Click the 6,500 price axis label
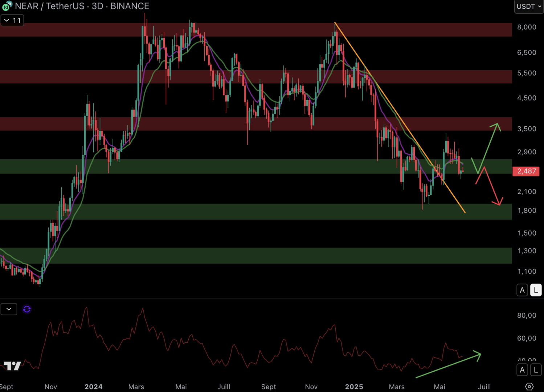Viewport: 544px width, 392px height. click(527, 53)
